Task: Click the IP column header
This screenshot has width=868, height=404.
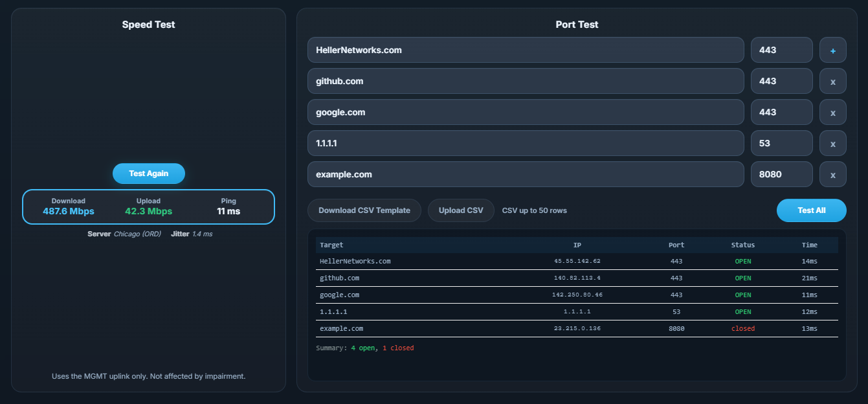Action: [x=577, y=245]
